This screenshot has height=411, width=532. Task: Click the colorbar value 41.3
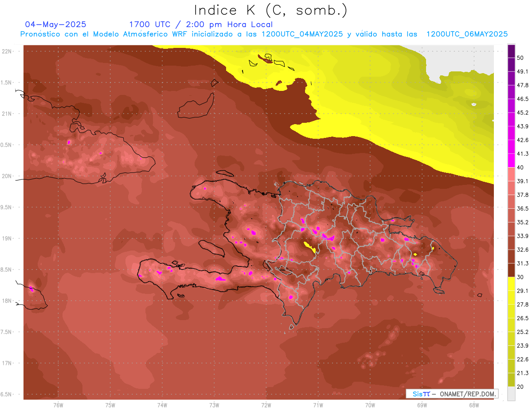click(523, 154)
